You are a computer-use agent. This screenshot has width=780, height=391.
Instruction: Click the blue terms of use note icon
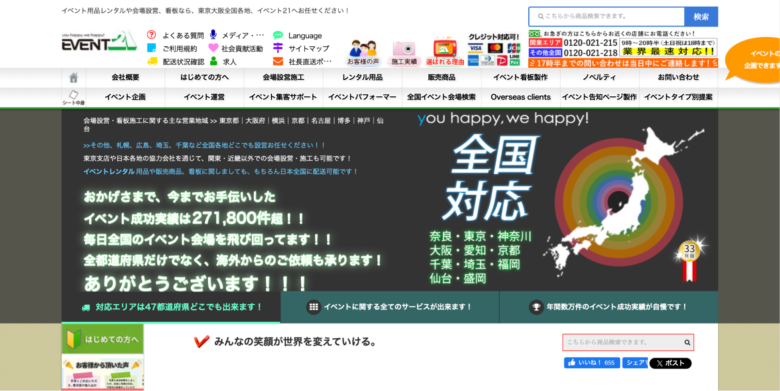tap(152, 48)
